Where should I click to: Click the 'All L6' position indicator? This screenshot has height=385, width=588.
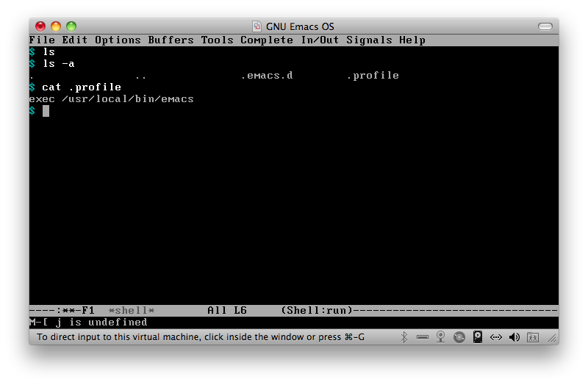pyautogui.click(x=227, y=310)
